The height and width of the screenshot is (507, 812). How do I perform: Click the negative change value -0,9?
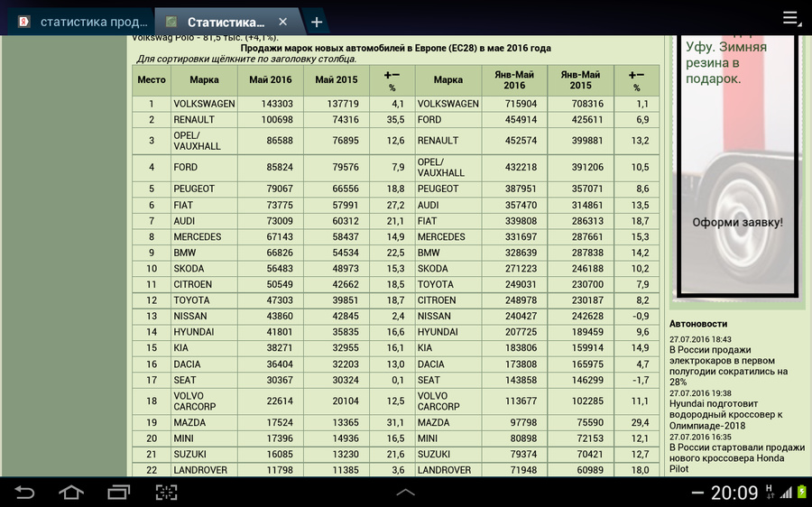point(641,316)
